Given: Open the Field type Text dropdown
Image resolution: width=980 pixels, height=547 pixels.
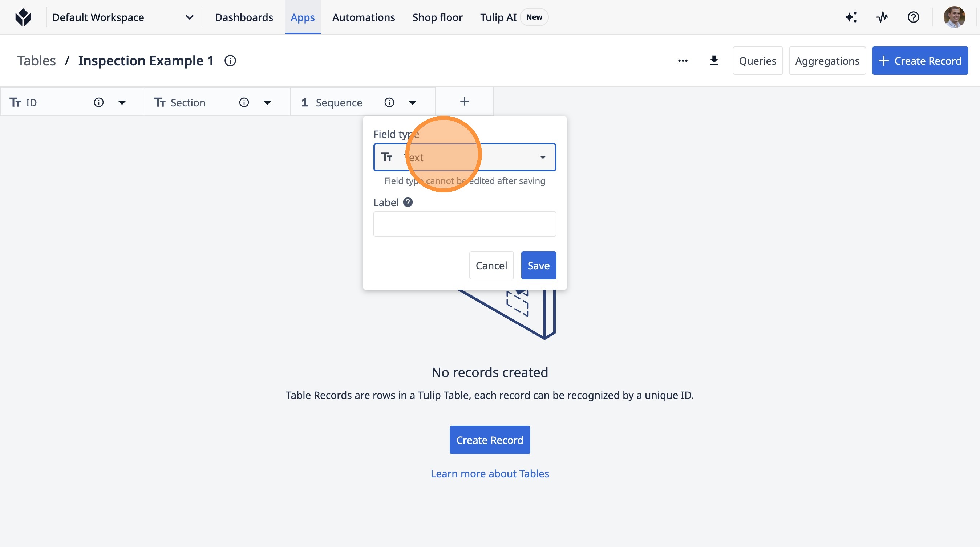Looking at the screenshot, I should click(465, 158).
